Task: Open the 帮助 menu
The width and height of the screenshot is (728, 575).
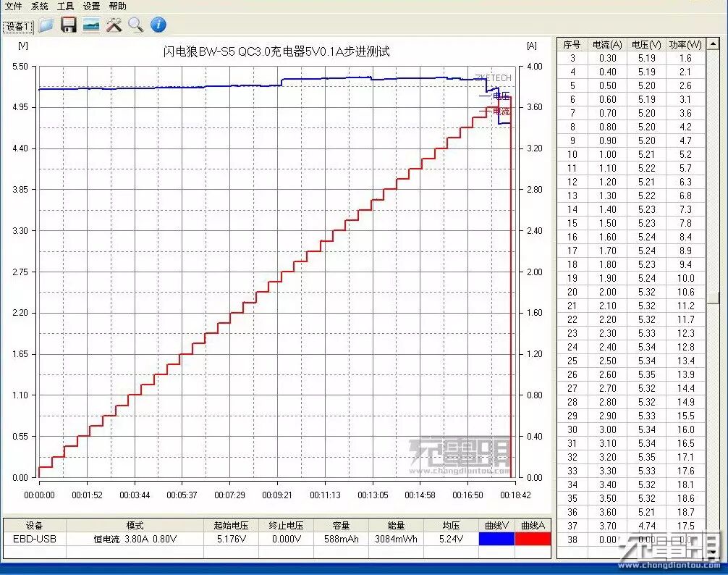Action: [117, 6]
